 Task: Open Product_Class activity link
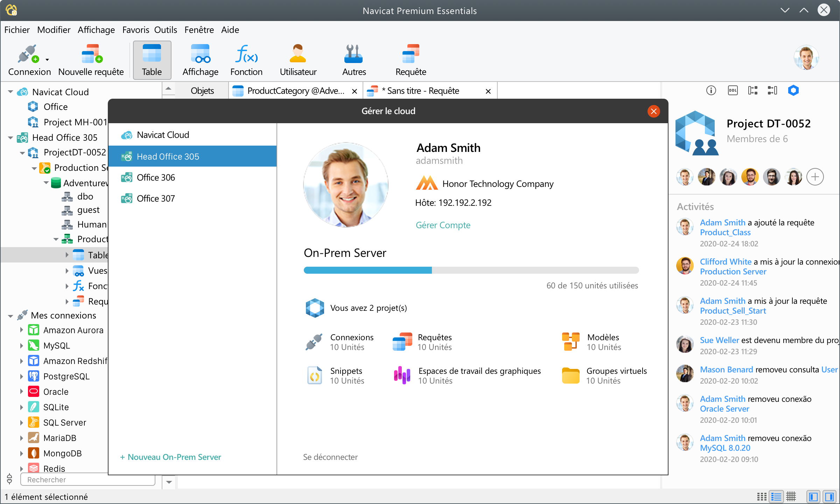725,232
